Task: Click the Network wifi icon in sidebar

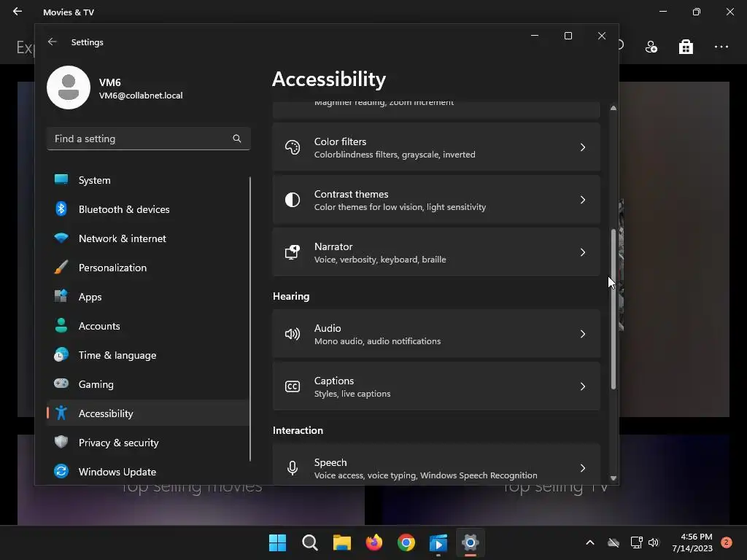Action: 61,238
